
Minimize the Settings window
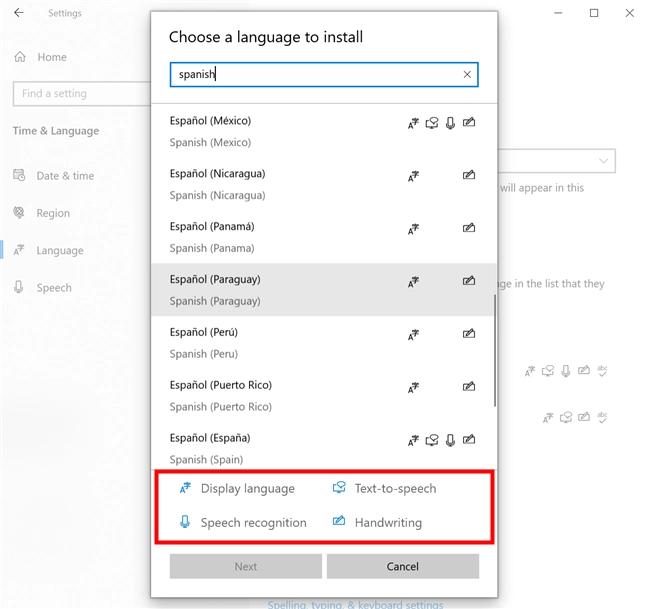pyautogui.click(x=558, y=13)
